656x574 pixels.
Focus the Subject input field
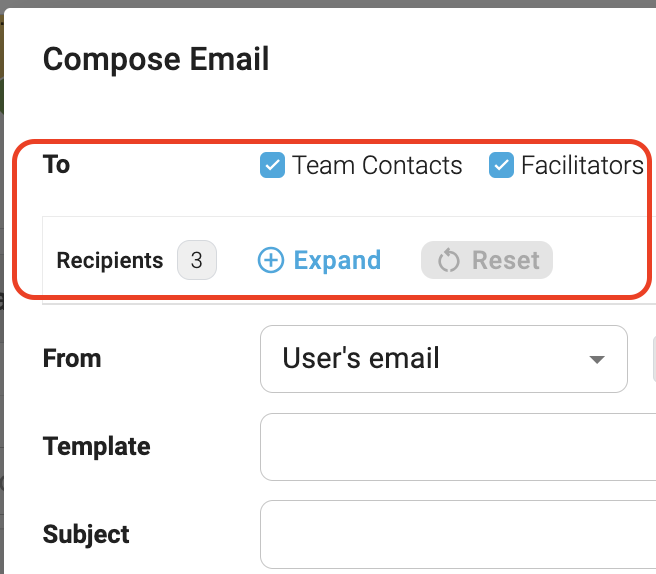458,534
